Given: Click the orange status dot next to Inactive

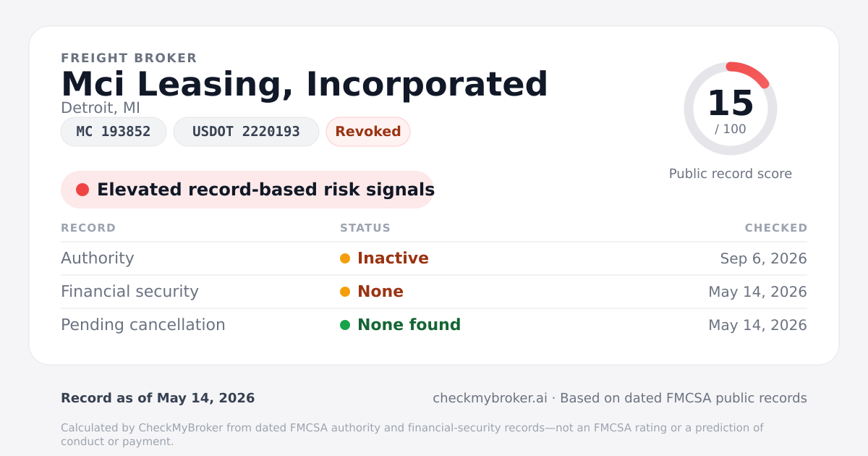Looking at the screenshot, I should (x=345, y=258).
